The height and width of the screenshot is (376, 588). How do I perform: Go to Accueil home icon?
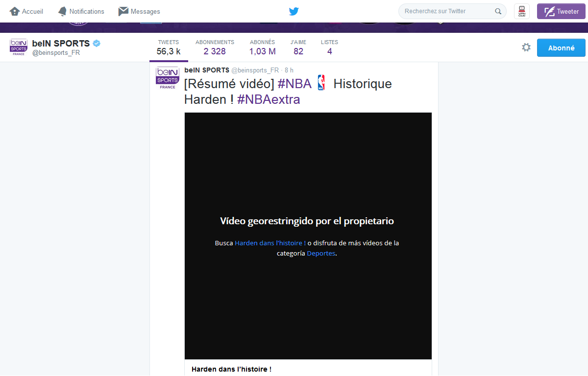point(15,11)
